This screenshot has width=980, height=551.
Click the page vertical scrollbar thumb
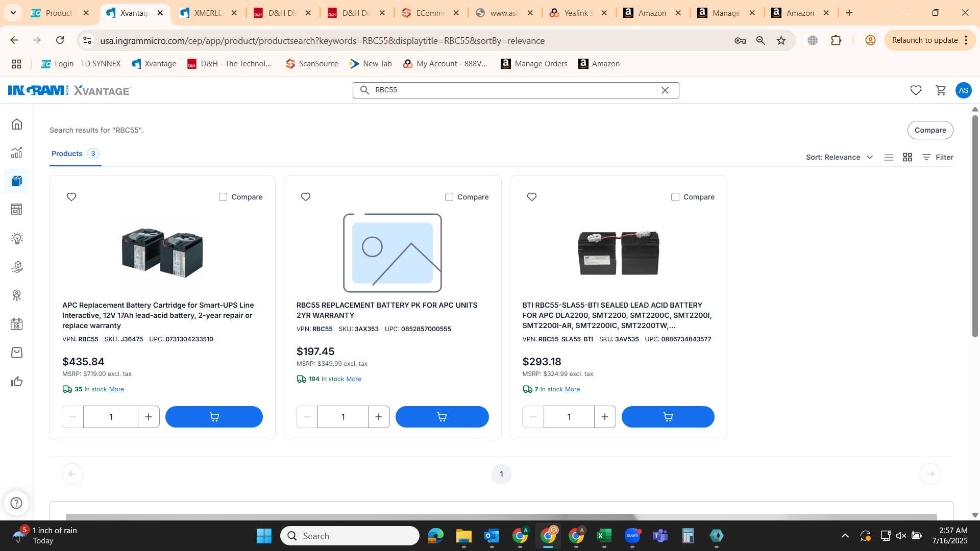click(975, 226)
